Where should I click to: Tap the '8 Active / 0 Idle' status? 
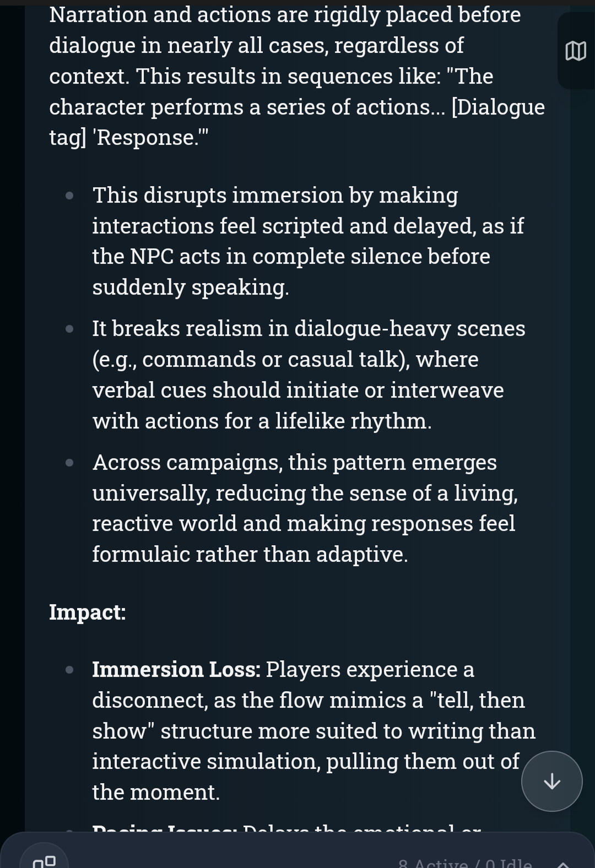[465, 863]
